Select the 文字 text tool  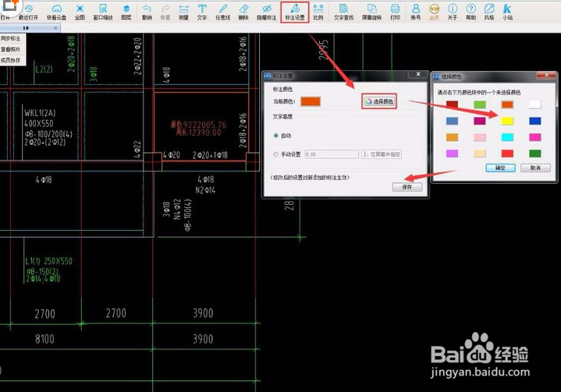pos(202,12)
